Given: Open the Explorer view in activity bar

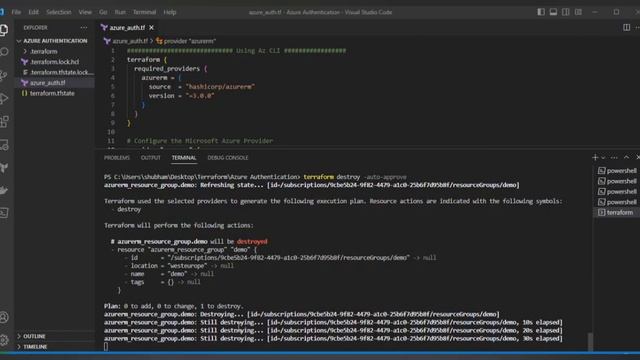Looking at the screenshot, I should click(4, 30).
